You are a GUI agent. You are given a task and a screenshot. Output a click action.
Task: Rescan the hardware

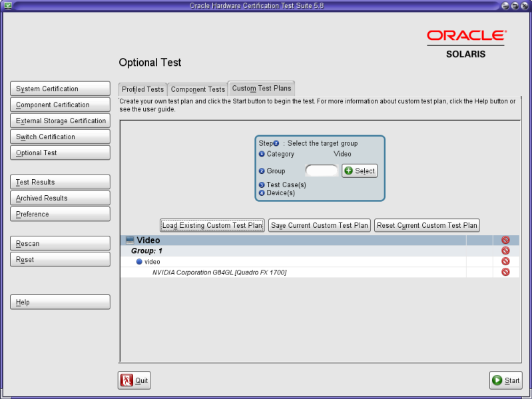60,243
